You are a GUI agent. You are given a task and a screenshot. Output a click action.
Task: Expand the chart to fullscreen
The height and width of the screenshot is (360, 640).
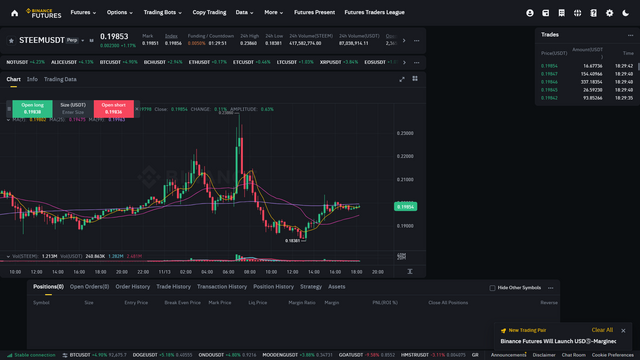(x=402, y=79)
